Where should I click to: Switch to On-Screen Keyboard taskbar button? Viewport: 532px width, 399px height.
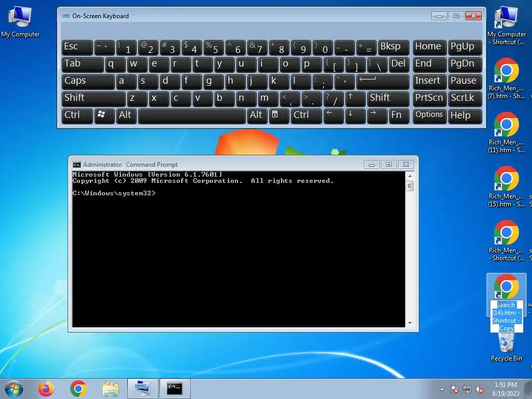tap(143, 389)
